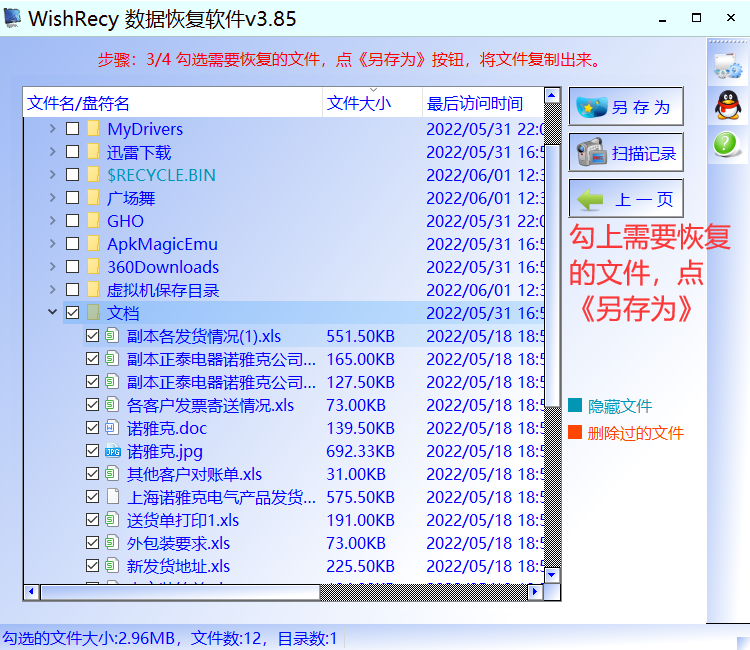The height and width of the screenshot is (650, 750).
Task: Click the $RECYCLE.BIN folder icon
Action: coord(93,175)
